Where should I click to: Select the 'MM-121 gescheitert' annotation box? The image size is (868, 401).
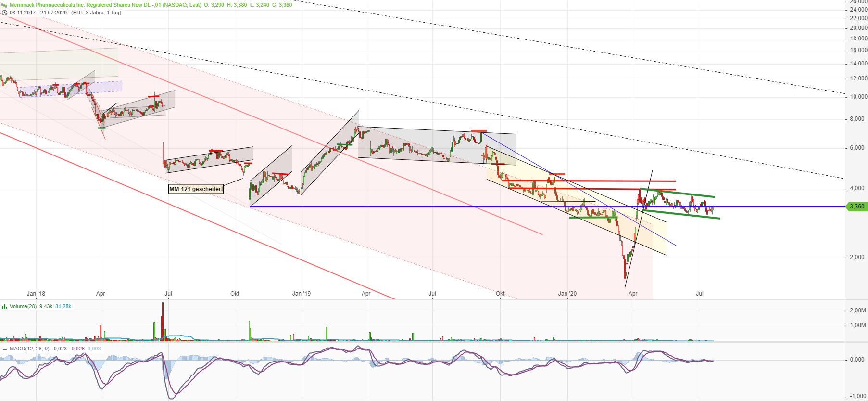[x=196, y=189]
